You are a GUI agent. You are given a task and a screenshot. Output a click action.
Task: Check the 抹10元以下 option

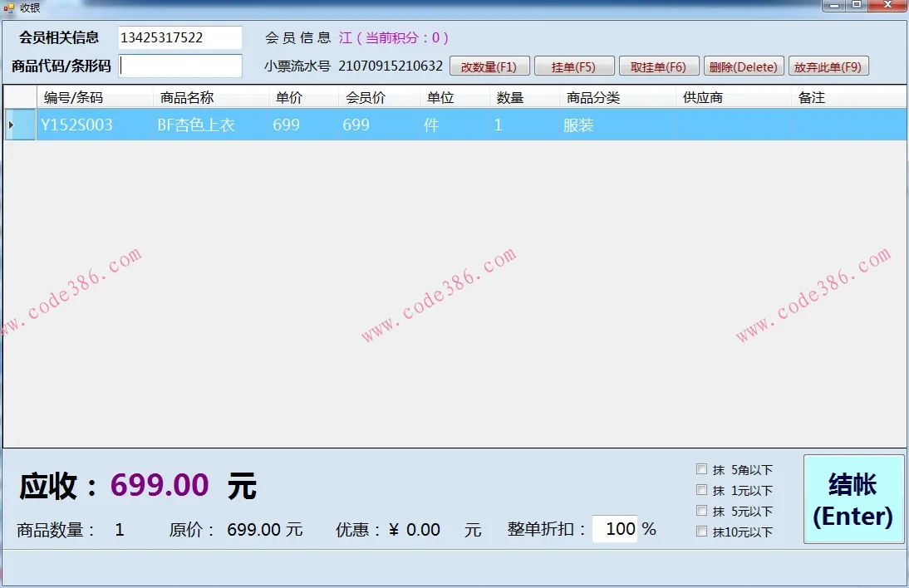coord(702,532)
